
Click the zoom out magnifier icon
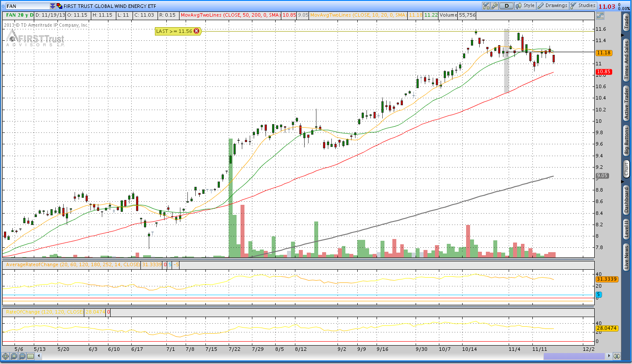[x=22, y=356]
